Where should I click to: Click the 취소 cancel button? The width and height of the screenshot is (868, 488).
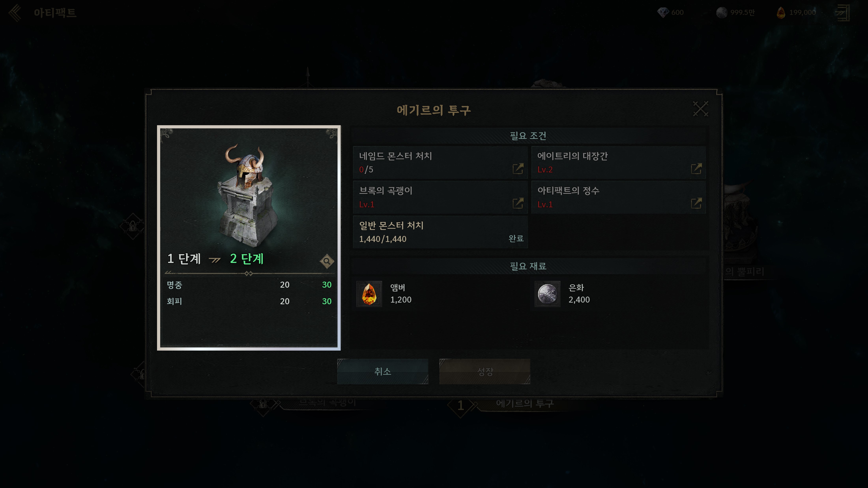(x=383, y=371)
